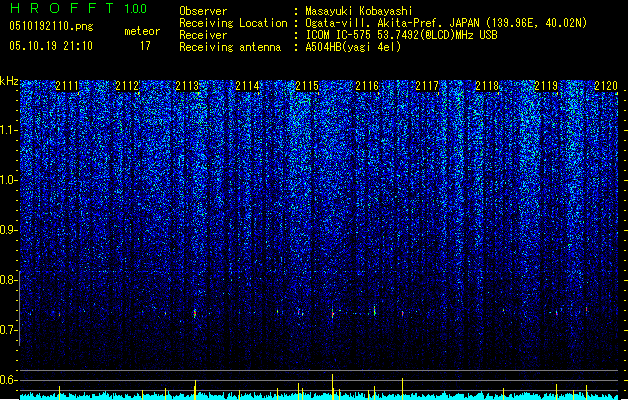Click the 'Receiving Location' field label
Viewport: 629px width, 400px height.
[x=233, y=23]
